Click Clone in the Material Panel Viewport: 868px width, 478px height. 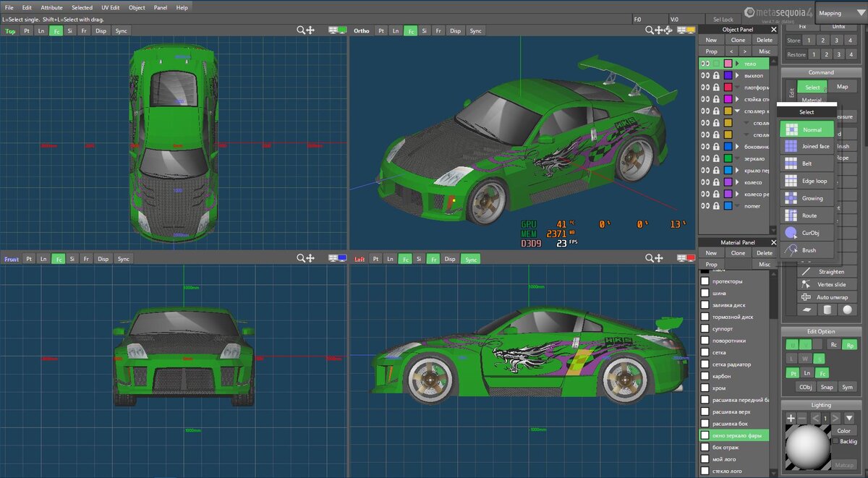[x=738, y=253]
